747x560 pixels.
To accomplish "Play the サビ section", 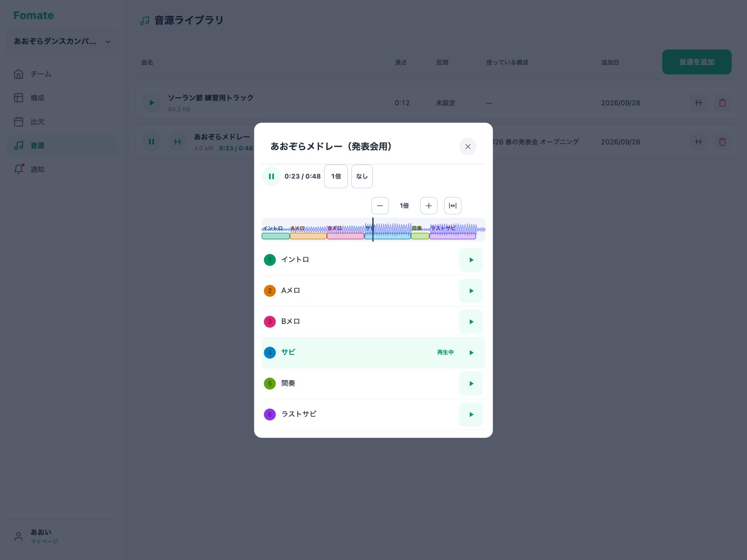I will [x=471, y=353].
